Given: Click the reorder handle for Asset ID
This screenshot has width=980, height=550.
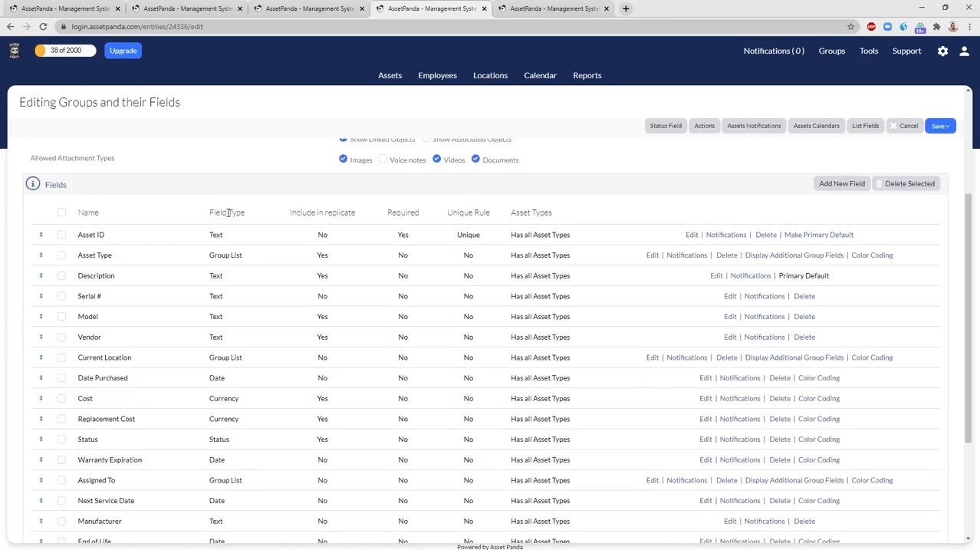Looking at the screenshot, I should [41, 235].
